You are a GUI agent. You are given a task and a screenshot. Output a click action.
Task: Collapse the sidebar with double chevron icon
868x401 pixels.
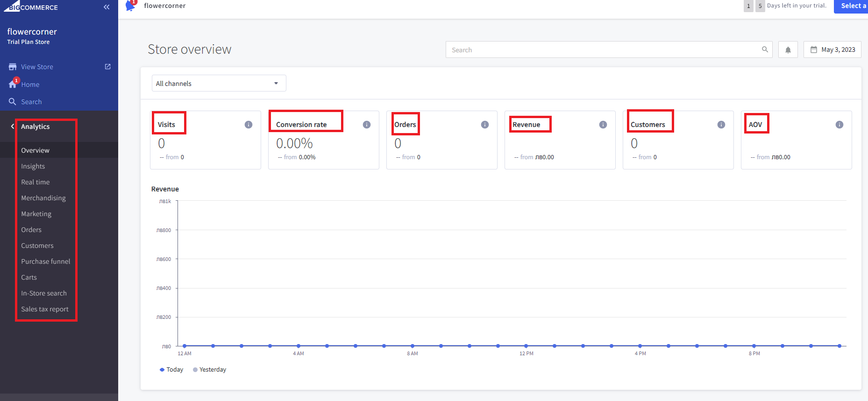point(107,7)
